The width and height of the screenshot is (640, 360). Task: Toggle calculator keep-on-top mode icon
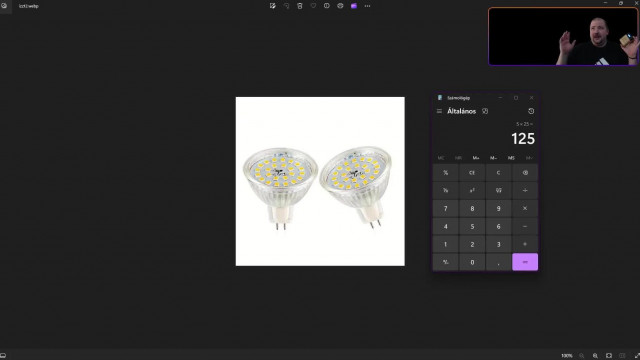[x=485, y=111]
